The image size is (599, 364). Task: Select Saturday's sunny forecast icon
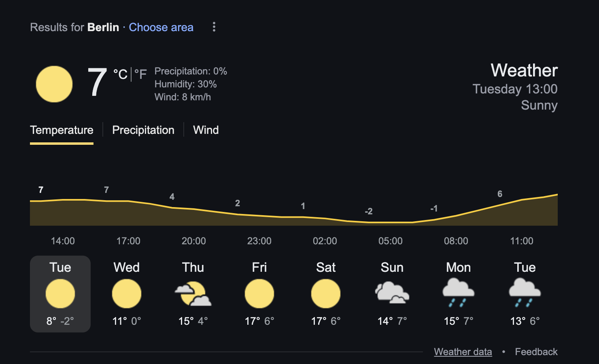326,294
